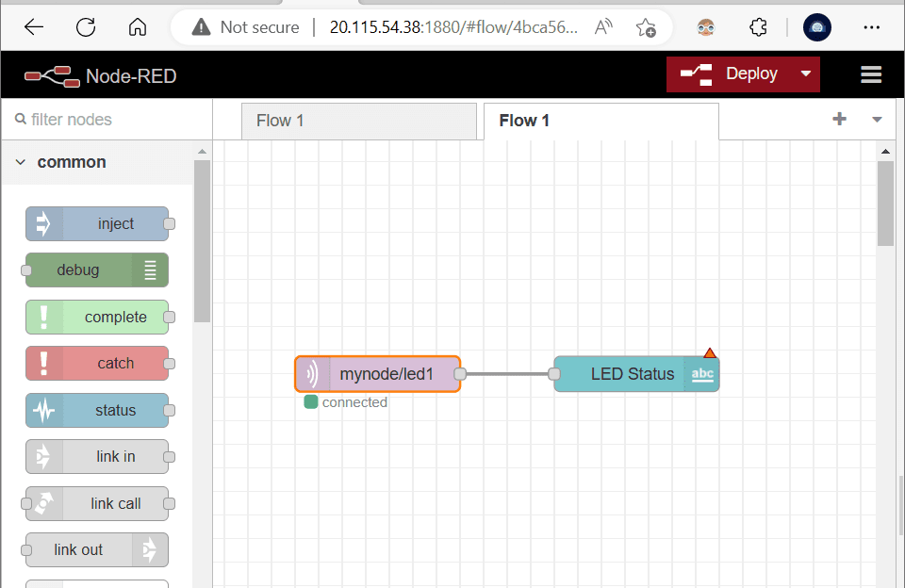Select the complete node in palette
Viewport: 905px width, 588px height.
click(x=97, y=317)
